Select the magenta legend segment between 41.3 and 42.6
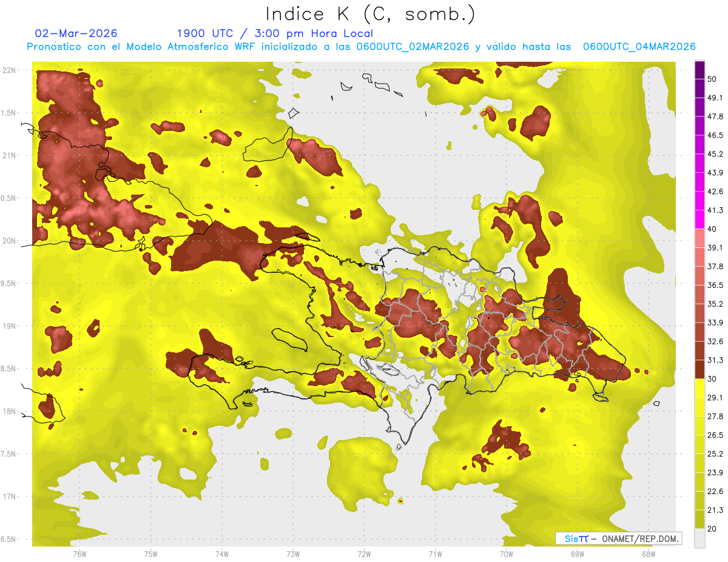The width and height of the screenshot is (728, 562). click(x=699, y=201)
